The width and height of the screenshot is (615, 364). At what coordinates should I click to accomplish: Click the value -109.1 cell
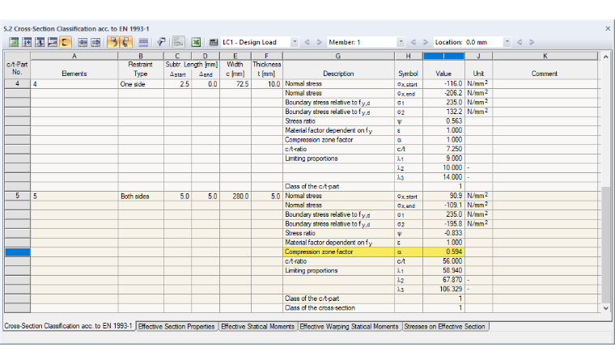coord(443,205)
